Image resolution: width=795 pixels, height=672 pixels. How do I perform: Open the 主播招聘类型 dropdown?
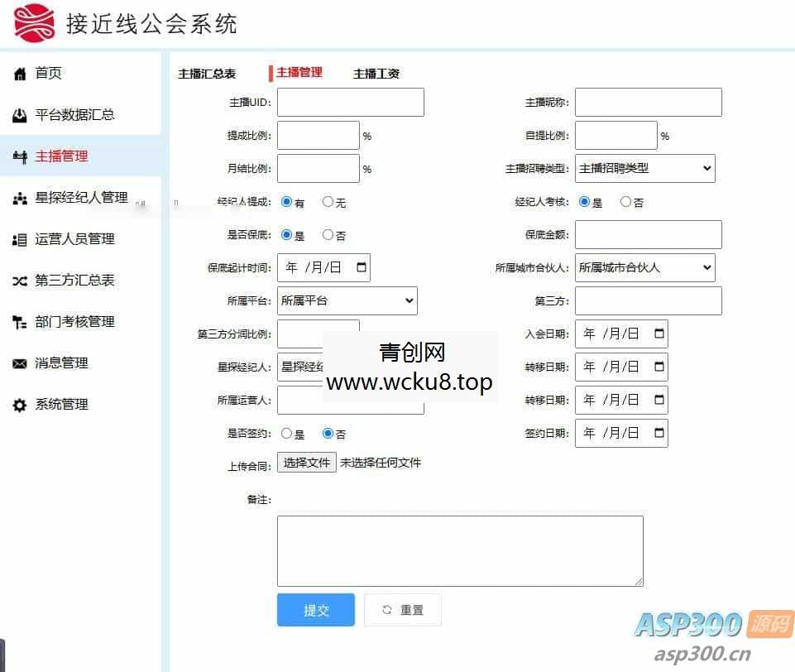pyautogui.click(x=645, y=168)
